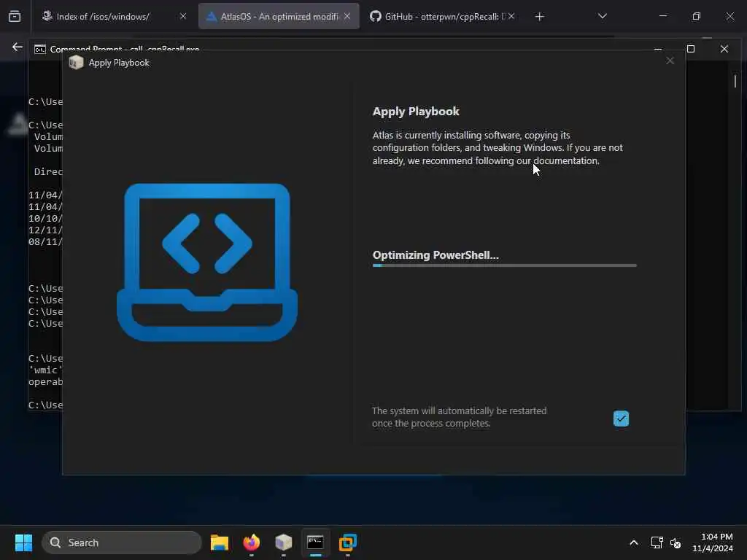Open the Windows Start menu
The width and height of the screenshot is (747, 560).
pos(23,542)
